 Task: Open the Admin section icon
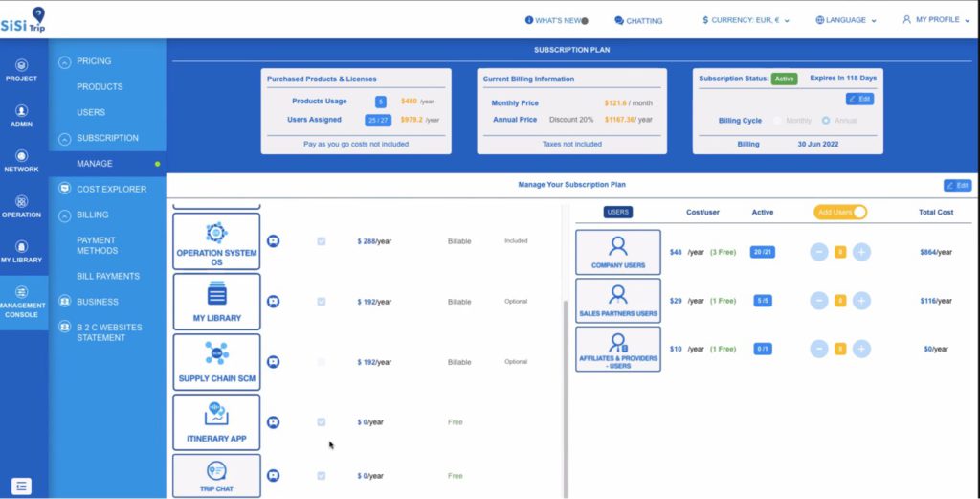pyautogui.click(x=22, y=116)
